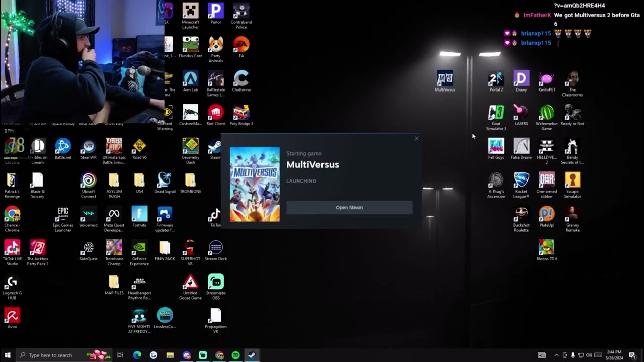Select the KinitoPET desktop icon

coord(546,81)
